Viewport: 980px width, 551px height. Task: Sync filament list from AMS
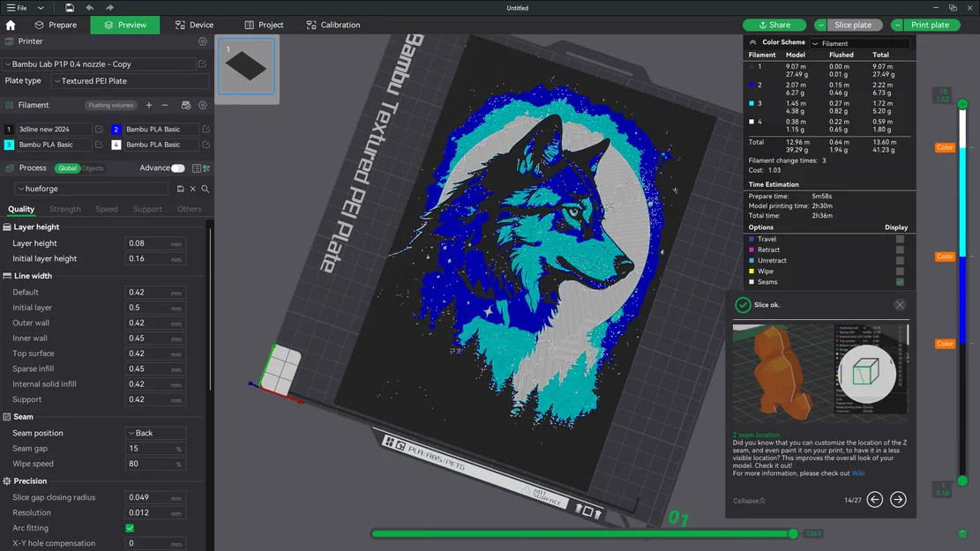point(185,106)
